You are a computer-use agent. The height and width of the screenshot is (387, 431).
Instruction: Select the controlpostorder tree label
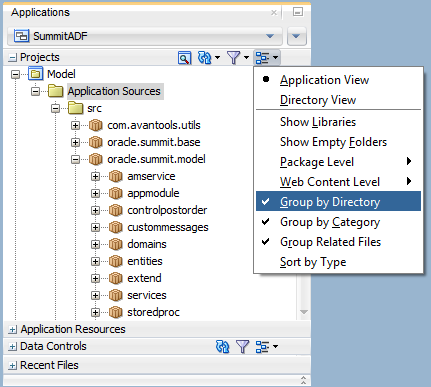pyautogui.click(x=167, y=210)
